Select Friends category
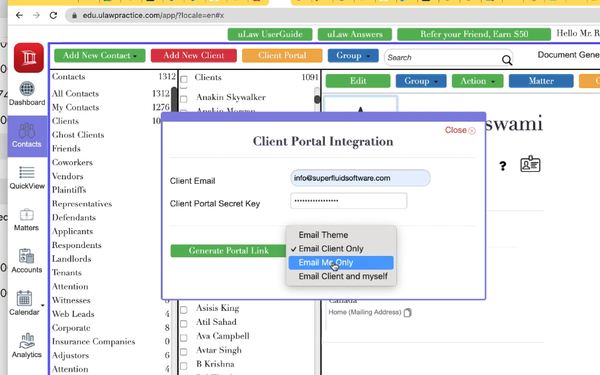Viewport: 600px width, 375px height. point(66,149)
